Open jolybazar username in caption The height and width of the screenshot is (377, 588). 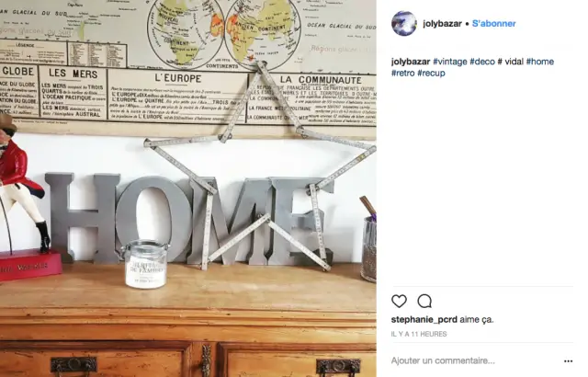click(x=411, y=62)
